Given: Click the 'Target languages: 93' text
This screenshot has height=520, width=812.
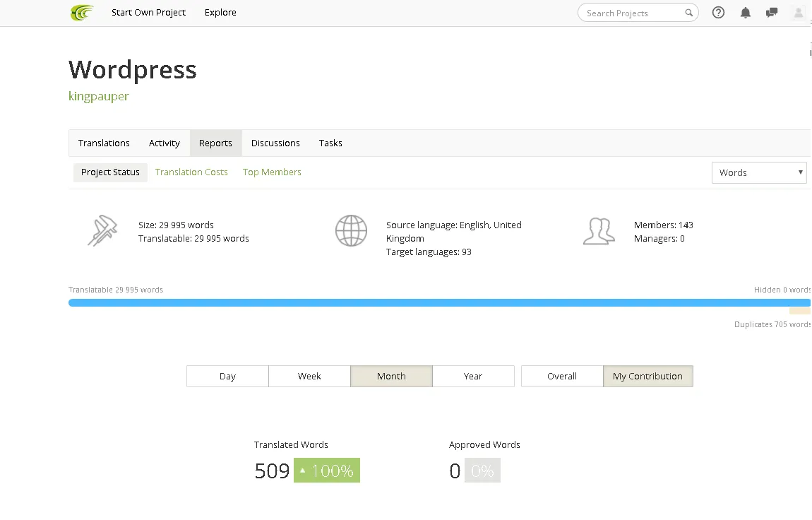Looking at the screenshot, I should tap(429, 252).
